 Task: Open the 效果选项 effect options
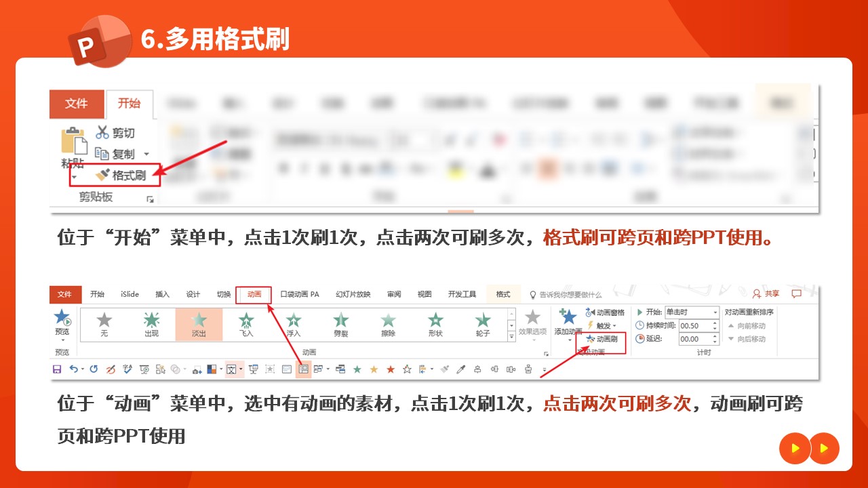pyautogui.click(x=533, y=325)
